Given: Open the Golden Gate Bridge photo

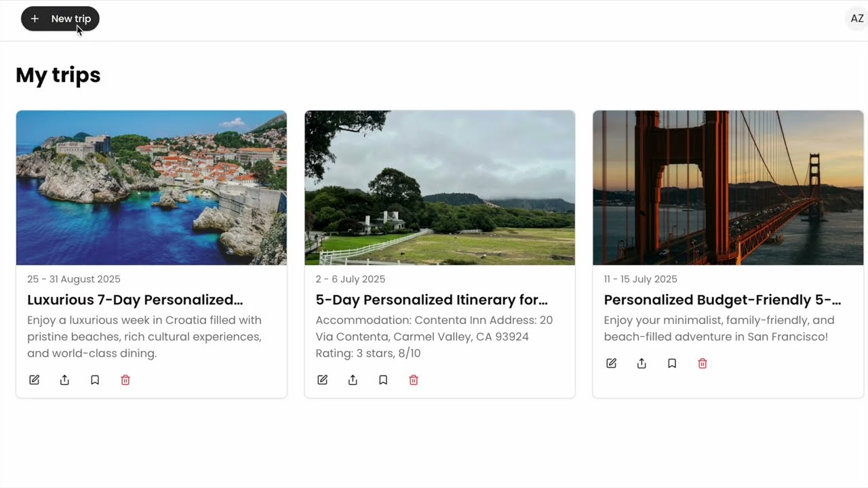Looking at the screenshot, I should [728, 188].
